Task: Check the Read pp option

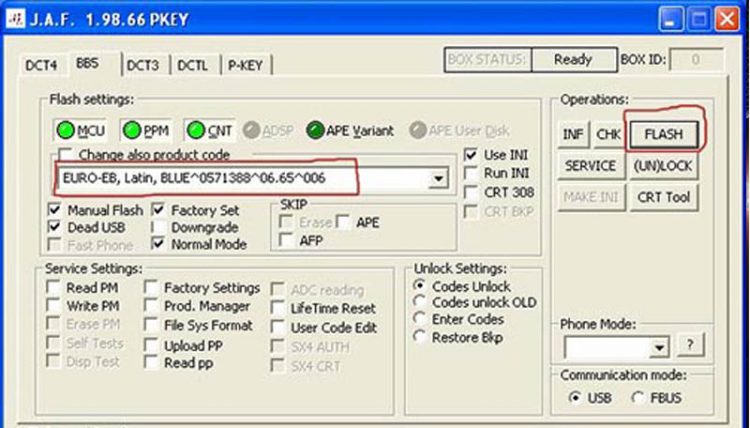Action: tap(151, 362)
